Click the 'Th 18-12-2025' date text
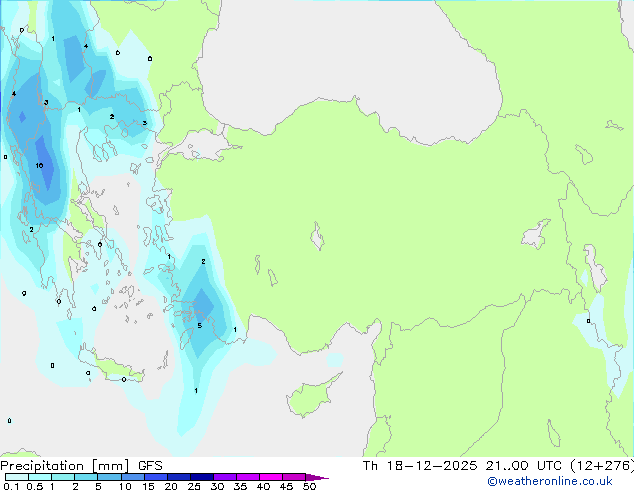This screenshot has width=634, height=490. tap(420, 466)
